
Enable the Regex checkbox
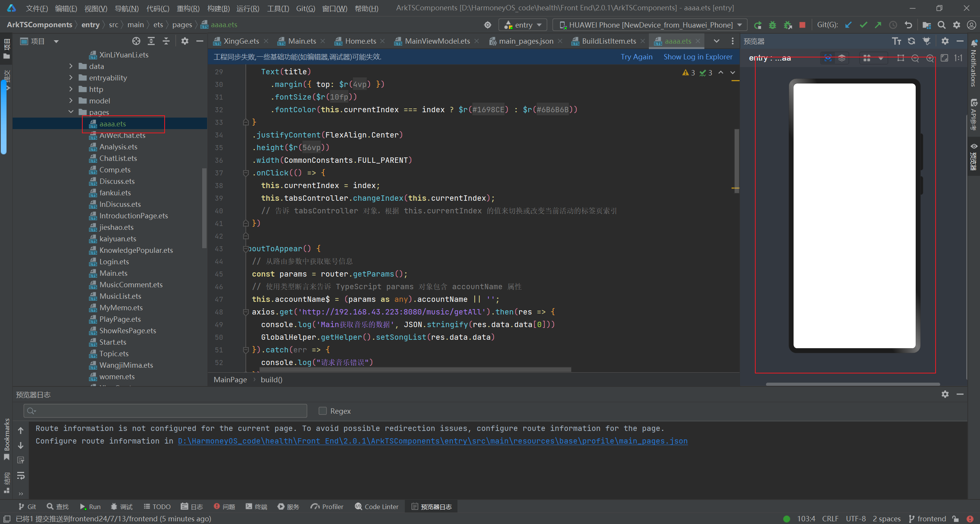323,411
